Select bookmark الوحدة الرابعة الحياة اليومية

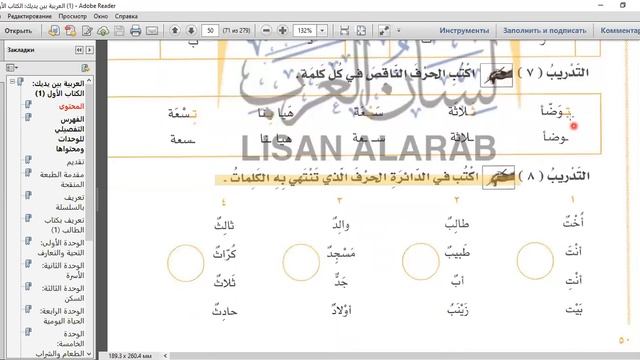pos(62,316)
